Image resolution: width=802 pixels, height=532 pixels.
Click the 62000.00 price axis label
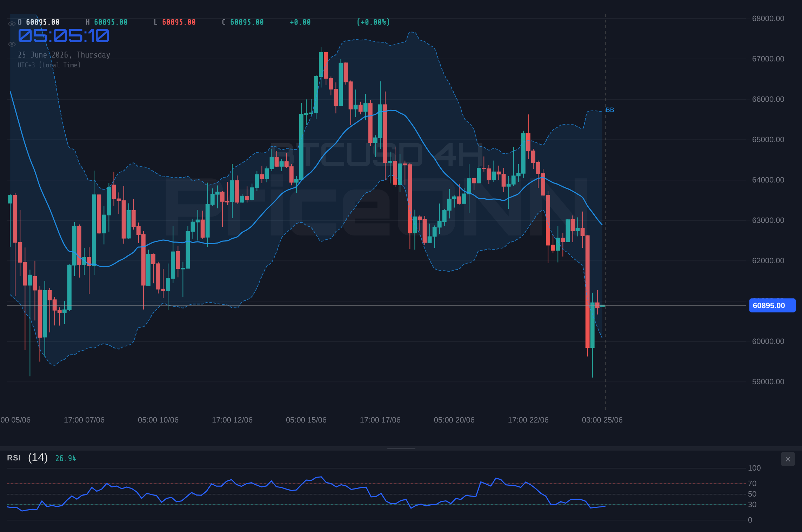click(768, 261)
